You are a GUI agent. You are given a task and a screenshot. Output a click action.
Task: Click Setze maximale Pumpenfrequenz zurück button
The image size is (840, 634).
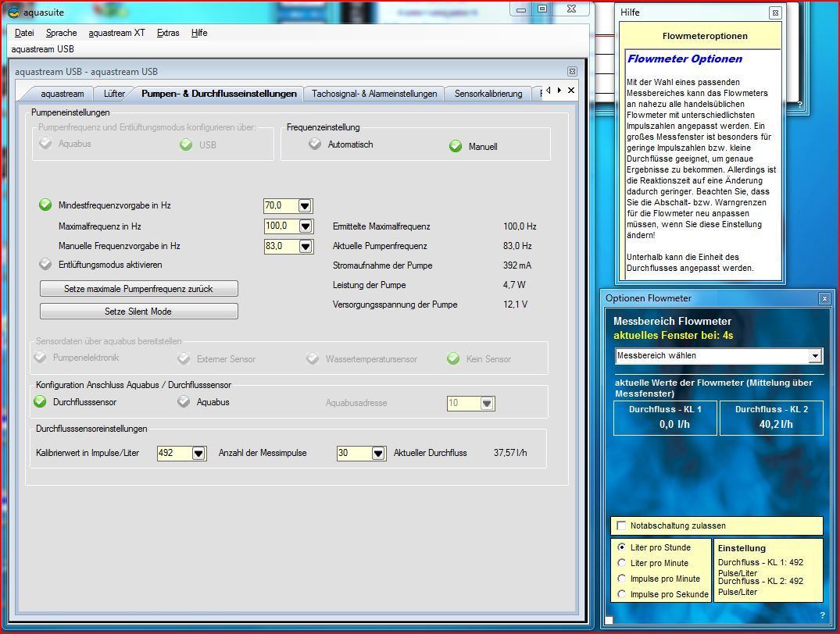tap(139, 289)
